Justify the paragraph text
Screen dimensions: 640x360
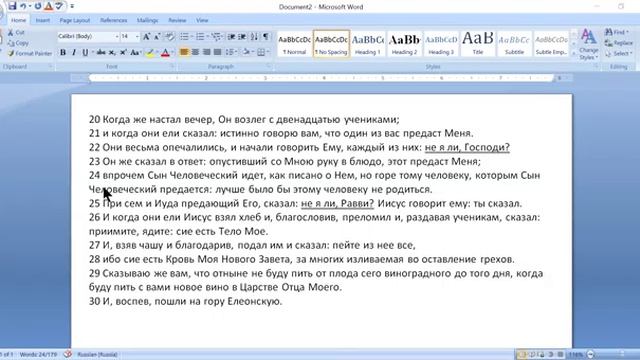(x=218, y=52)
